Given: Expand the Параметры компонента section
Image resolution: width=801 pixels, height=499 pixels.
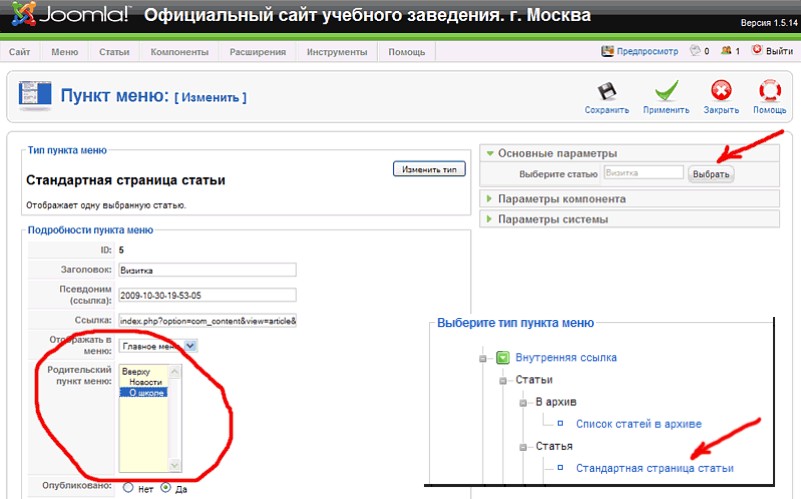Looking at the screenshot, I should (x=561, y=199).
